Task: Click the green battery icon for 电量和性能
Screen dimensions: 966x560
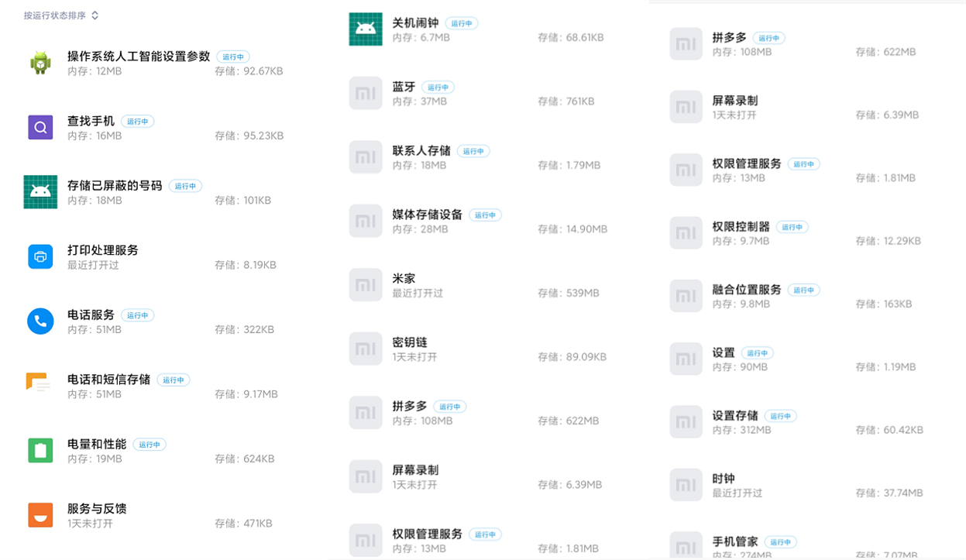Action: point(40,450)
